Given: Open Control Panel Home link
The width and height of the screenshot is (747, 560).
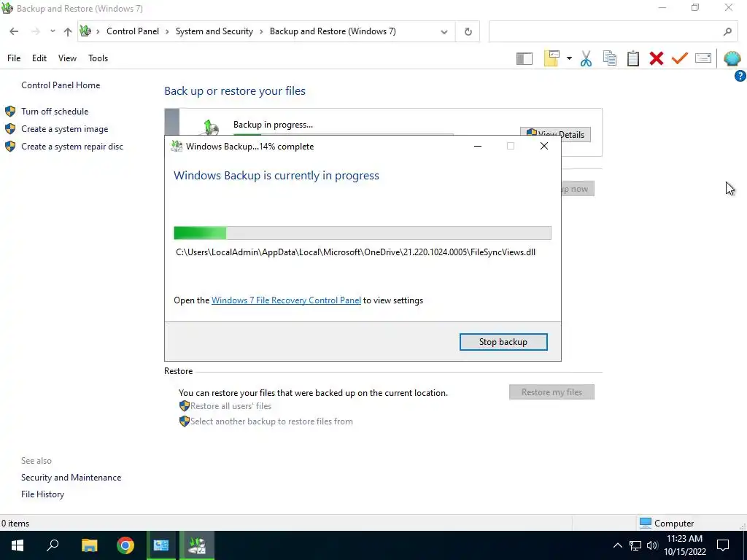Looking at the screenshot, I should click(61, 85).
